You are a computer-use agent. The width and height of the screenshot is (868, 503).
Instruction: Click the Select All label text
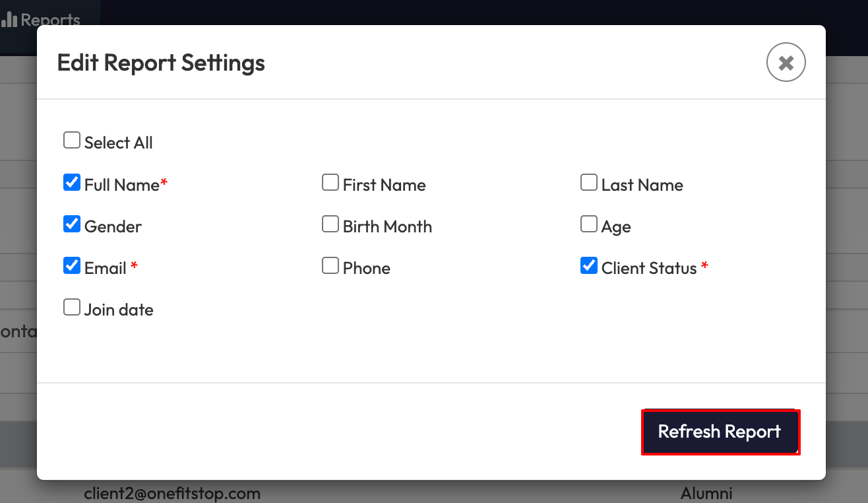coord(119,143)
